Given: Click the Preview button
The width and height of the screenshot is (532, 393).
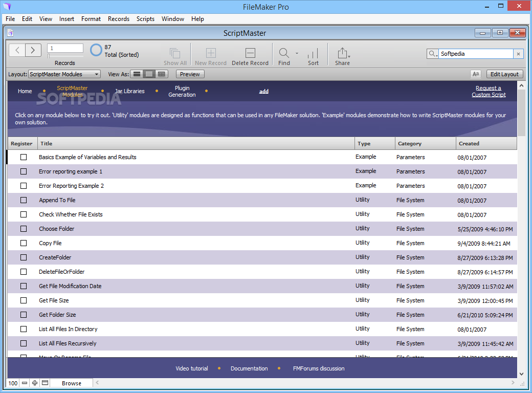Looking at the screenshot, I should pos(190,74).
